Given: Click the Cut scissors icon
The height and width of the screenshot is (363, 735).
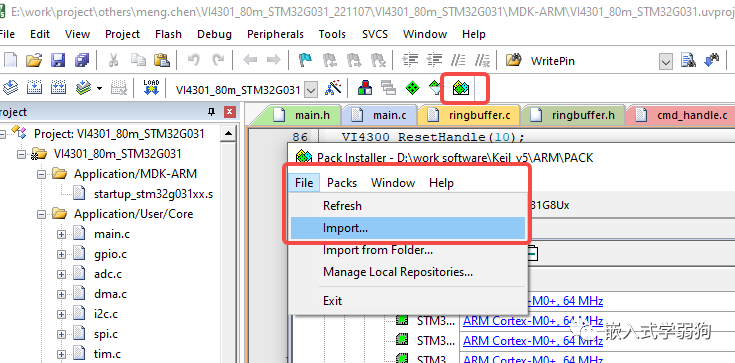Looking at the screenshot, I should (x=113, y=60).
